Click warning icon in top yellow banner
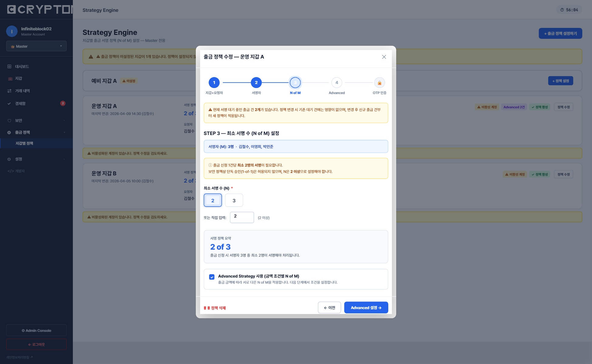592x364 pixels. click(91, 57)
